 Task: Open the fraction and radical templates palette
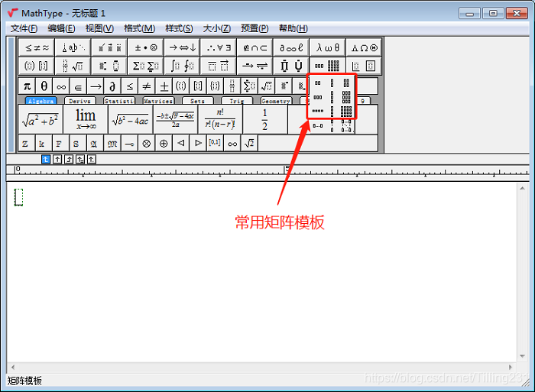73,66
